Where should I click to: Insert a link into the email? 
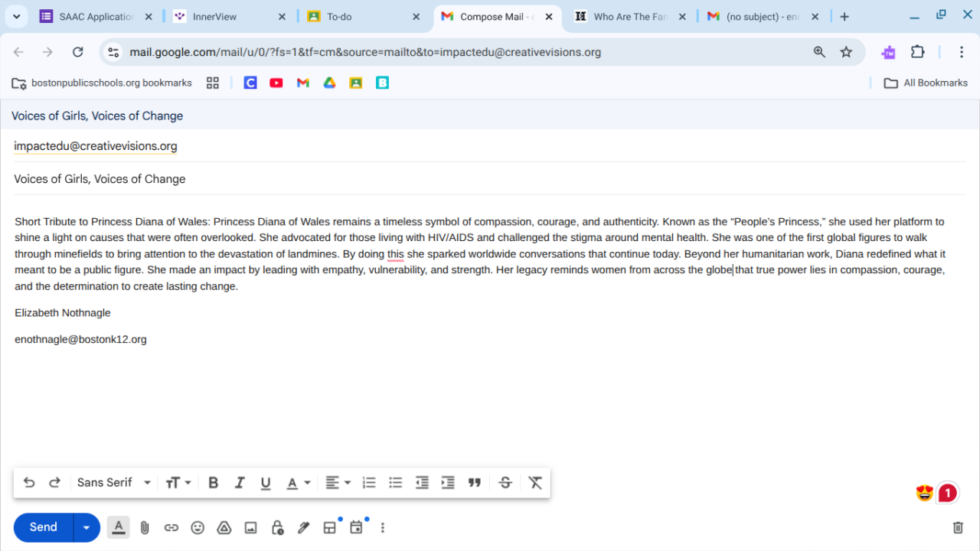pos(171,527)
